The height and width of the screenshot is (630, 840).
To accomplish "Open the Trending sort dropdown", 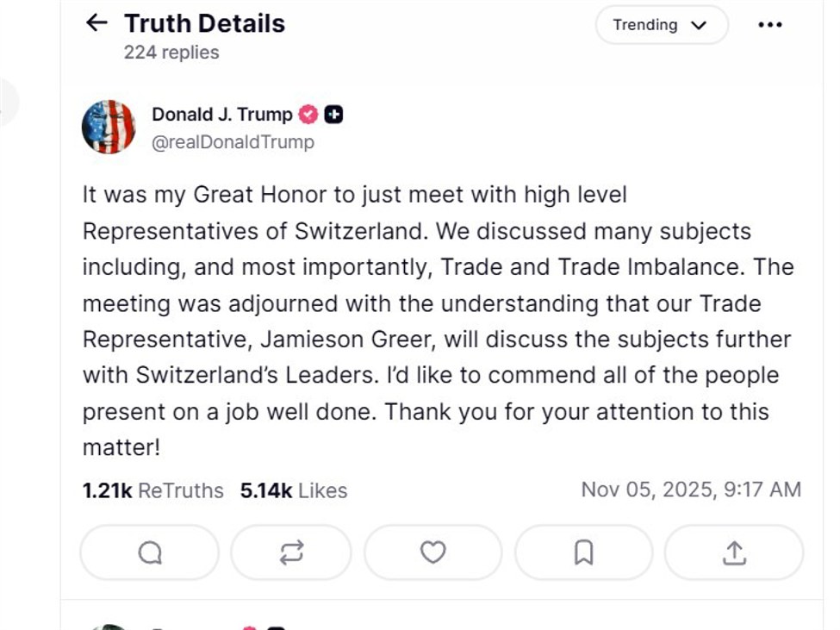I will (x=660, y=25).
